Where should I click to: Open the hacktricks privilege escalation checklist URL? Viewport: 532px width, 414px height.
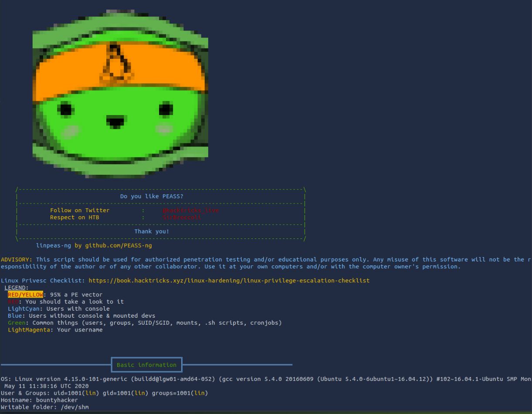(x=229, y=281)
